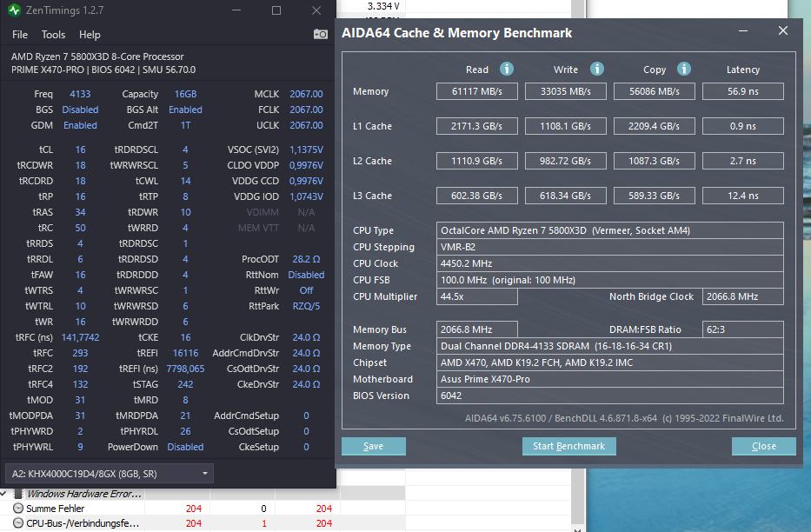Minimize the AIDA64 benchmark window
This screenshot has height=532, width=811.
click(x=743, y=31)
